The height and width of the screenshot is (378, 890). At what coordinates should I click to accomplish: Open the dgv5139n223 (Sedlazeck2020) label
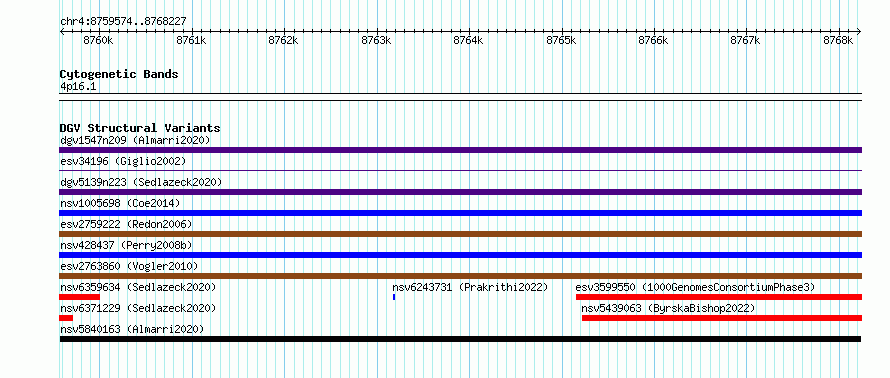[x=141, y=182]
